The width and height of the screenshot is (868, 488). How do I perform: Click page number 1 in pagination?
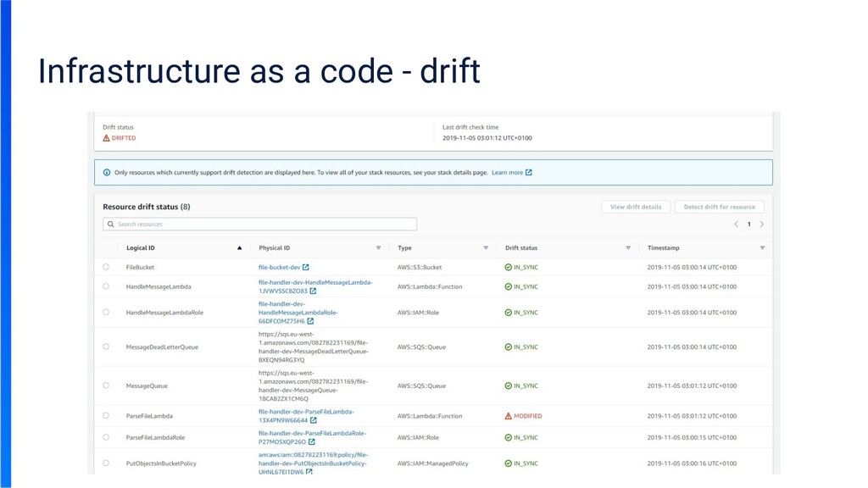click(x=749, y=224)
